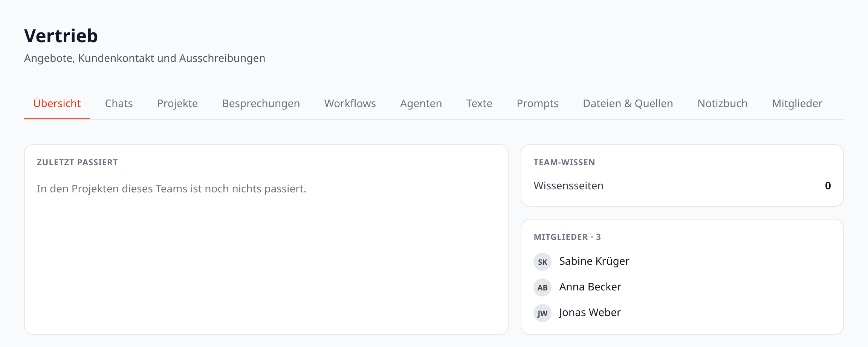Viewport: 868px width, 347px height.
Task: Click the MITGLIEDER · 3 heading
Action: coord(567,237)
